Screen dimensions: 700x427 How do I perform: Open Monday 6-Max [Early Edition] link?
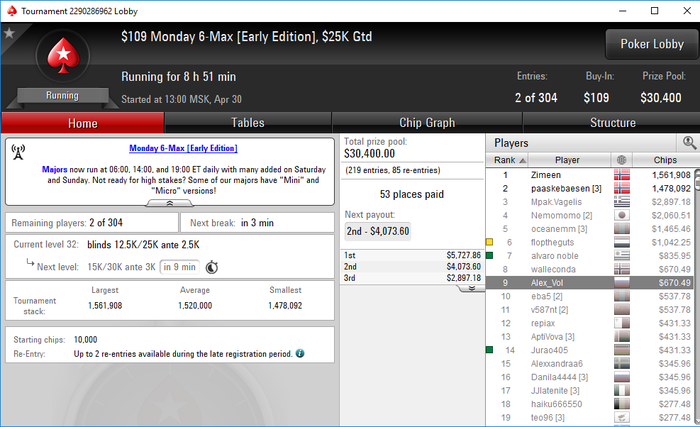pyautogui.click(x=183, y=148)
